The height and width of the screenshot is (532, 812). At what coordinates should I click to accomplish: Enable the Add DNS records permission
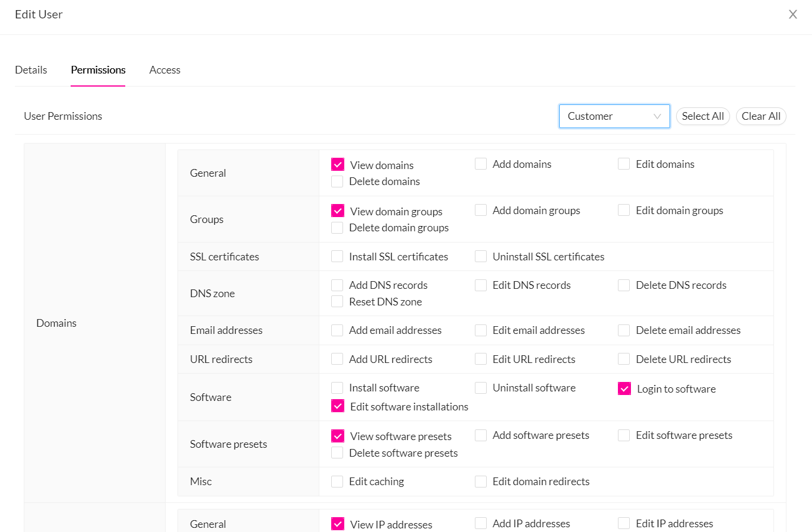337,285
